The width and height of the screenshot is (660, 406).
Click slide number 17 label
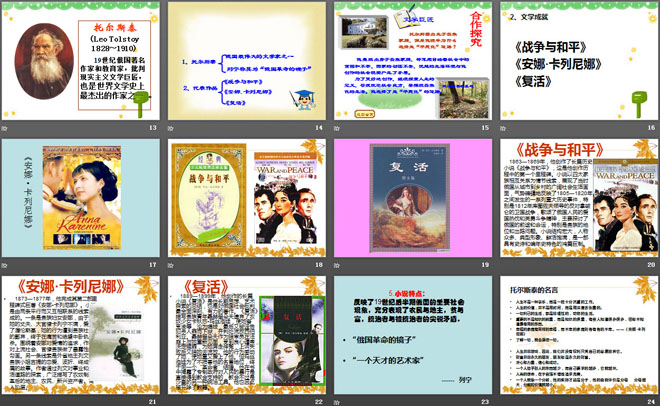(152, 265)
